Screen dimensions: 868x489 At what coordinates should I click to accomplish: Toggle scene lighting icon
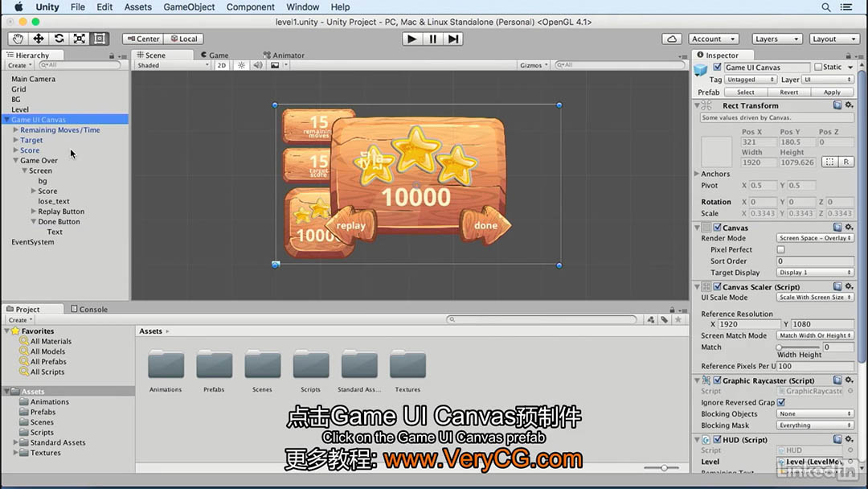coord(241,65)
